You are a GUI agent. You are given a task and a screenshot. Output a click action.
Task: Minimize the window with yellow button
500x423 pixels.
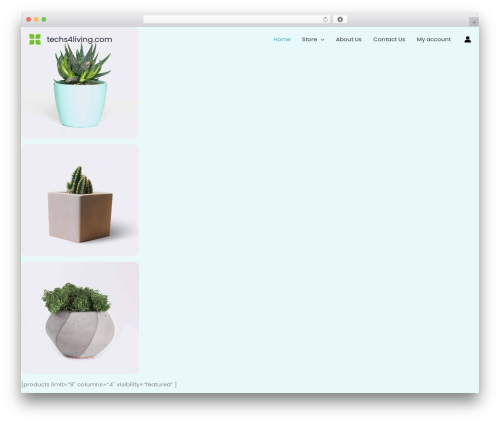(x=36, y=19)
